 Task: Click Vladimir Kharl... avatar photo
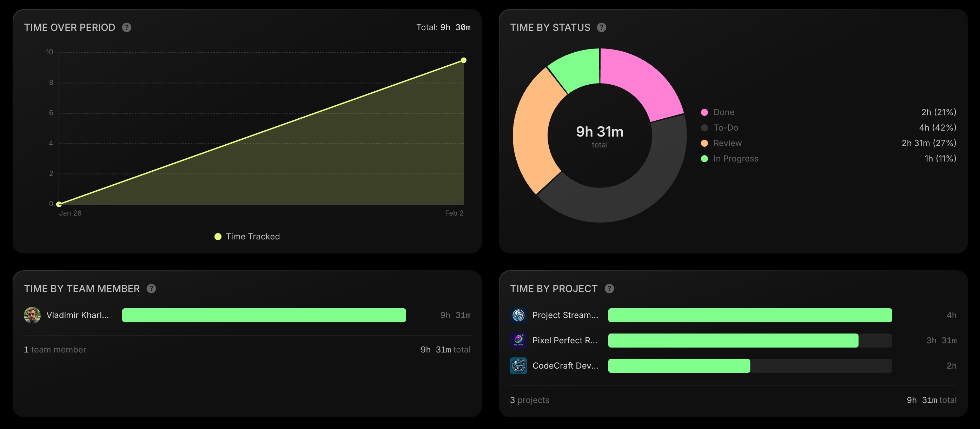pyautogui.click(x=32, y=315)
